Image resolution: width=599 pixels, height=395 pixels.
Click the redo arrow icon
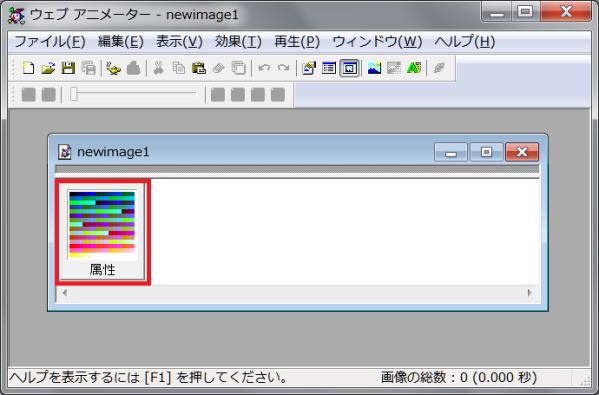point(283,68)
